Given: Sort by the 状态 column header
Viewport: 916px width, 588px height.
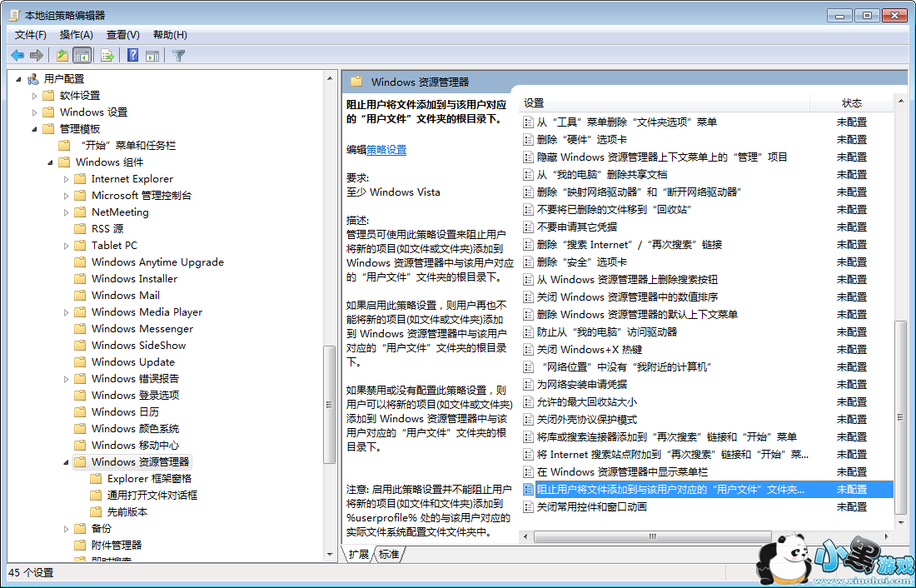Looking at the screenshot, I should (851, 103).
